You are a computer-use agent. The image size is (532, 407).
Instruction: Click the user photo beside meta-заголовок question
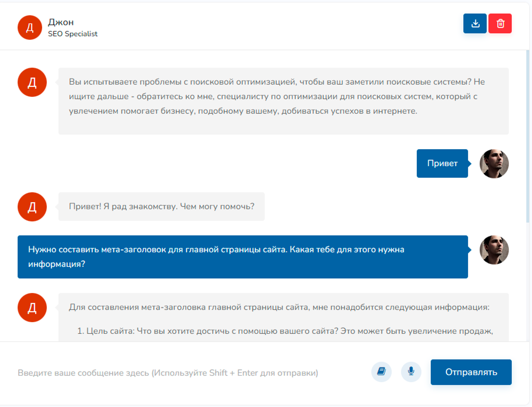(494, 250)
